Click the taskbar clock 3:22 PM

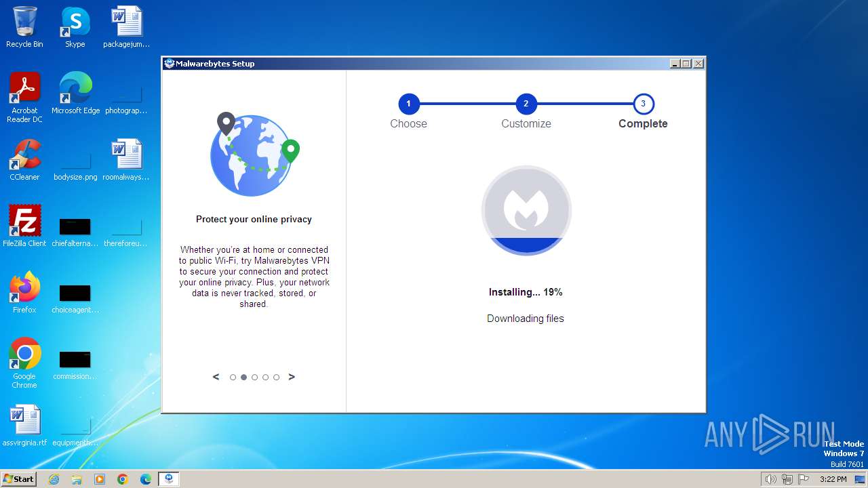833,479
